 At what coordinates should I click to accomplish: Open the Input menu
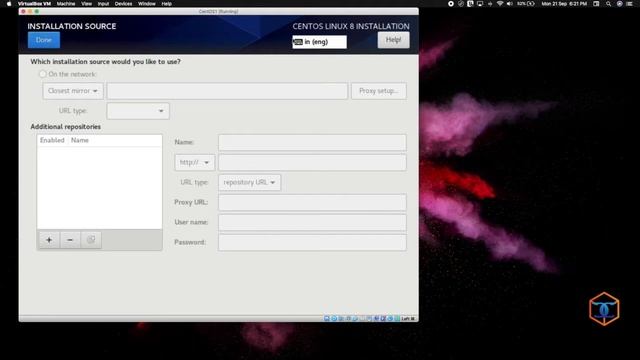click(103, 4)
